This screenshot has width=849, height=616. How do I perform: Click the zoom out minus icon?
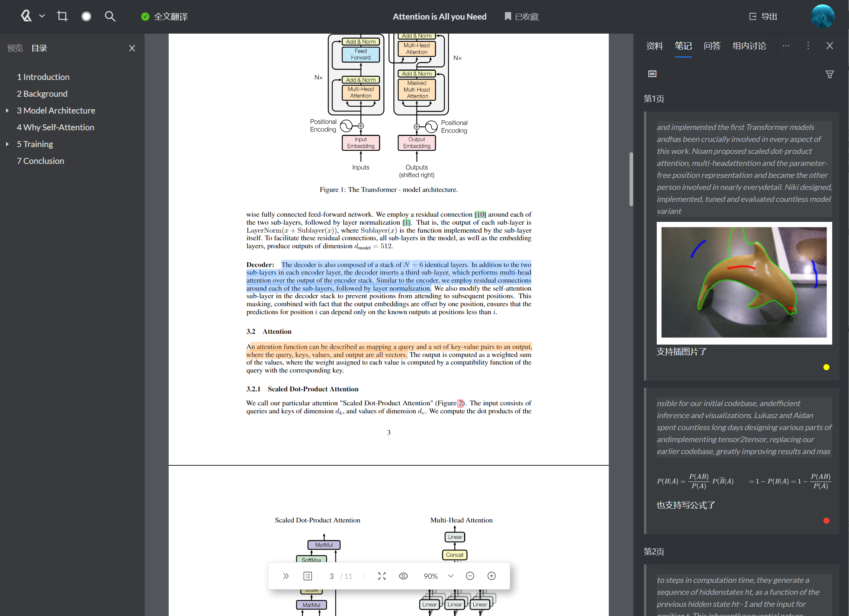click(x=470, y=576)
